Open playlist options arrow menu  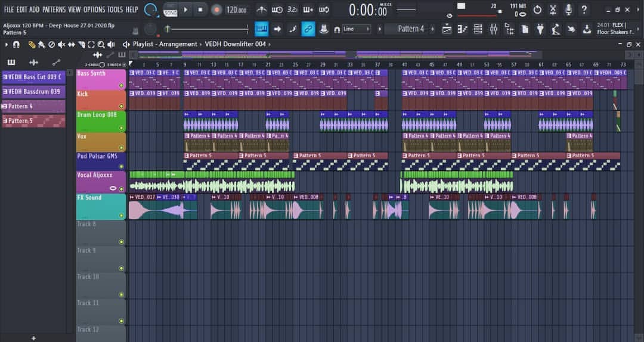7,44
